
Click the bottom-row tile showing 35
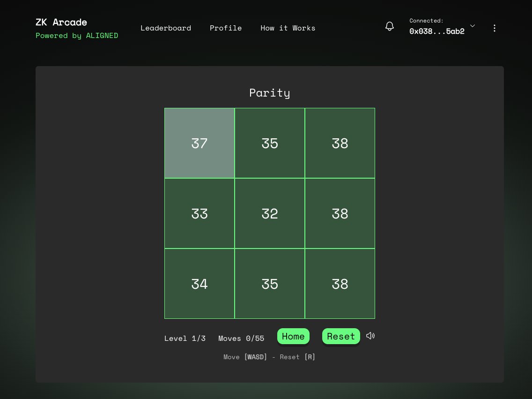(270, 284)
